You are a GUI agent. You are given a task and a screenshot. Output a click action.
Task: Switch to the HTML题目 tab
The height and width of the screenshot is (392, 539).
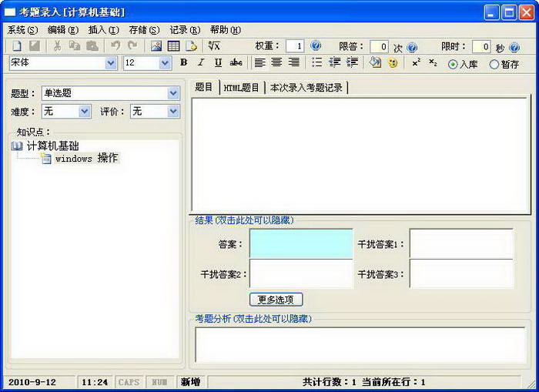(241, 88)
